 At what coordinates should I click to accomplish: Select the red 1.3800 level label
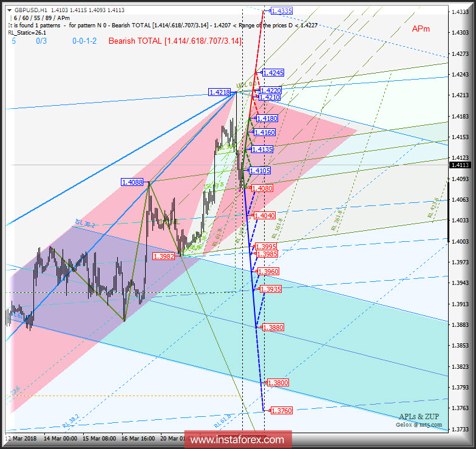coord(278,383)
